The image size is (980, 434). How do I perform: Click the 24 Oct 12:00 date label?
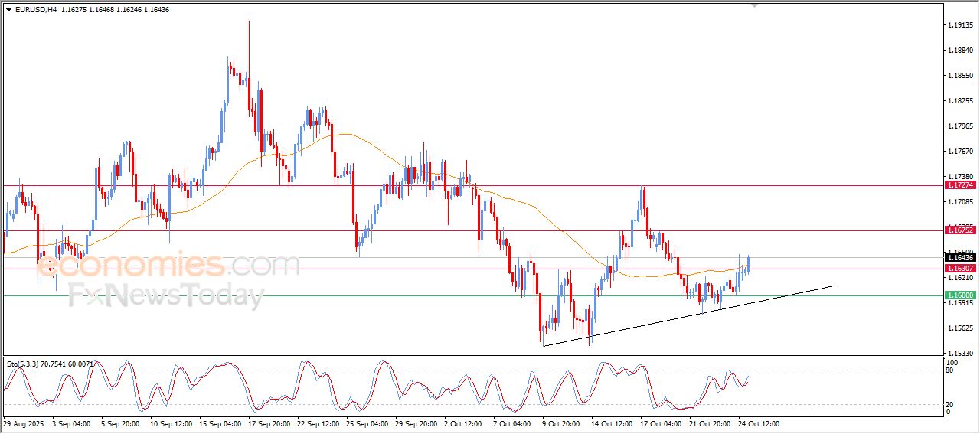click(758, 423)
